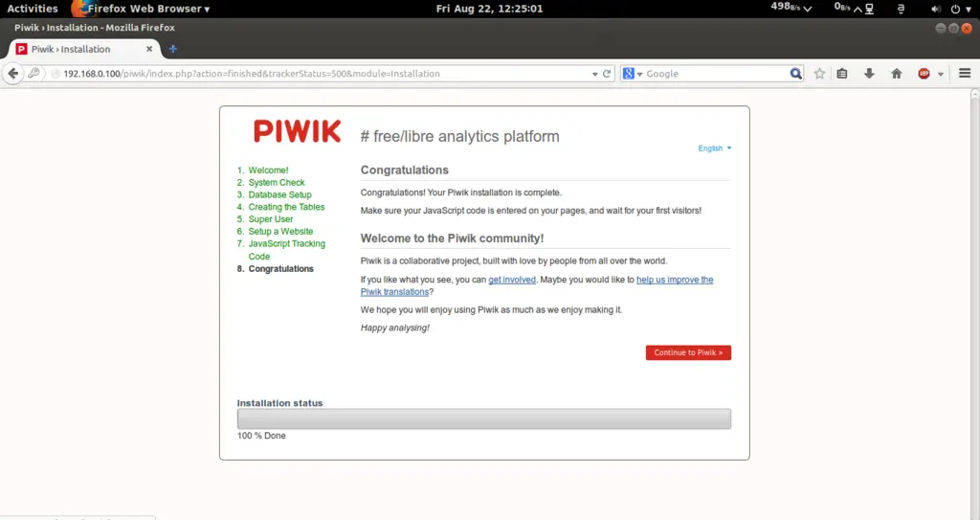
Task: Open Firefox Web Browser app menu
Action: tap(148, 9)
